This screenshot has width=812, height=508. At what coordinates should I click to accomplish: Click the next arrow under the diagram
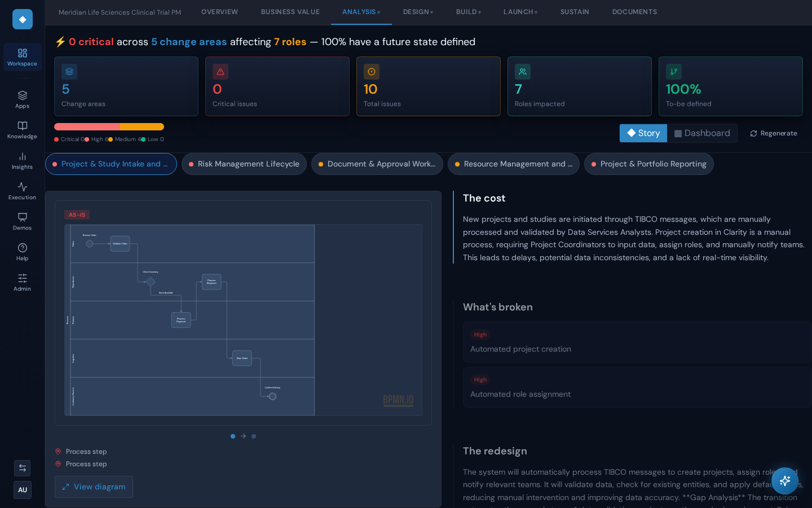(244, 436)
